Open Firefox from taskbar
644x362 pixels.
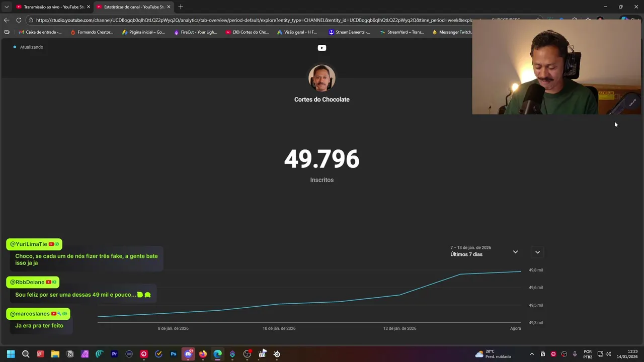203,354
